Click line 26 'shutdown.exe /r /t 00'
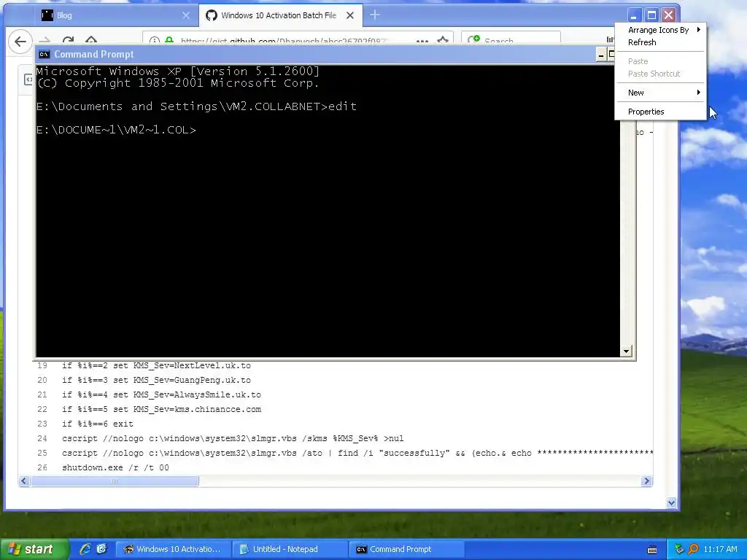The width and height of the screenshot is (747, 560). coord(115,467)
